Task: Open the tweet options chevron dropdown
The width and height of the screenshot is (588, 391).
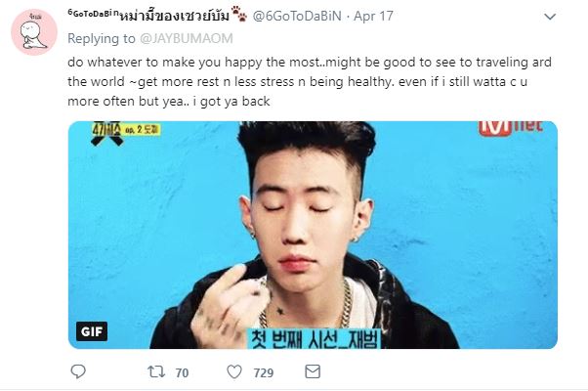Action: tap(550, 17)
